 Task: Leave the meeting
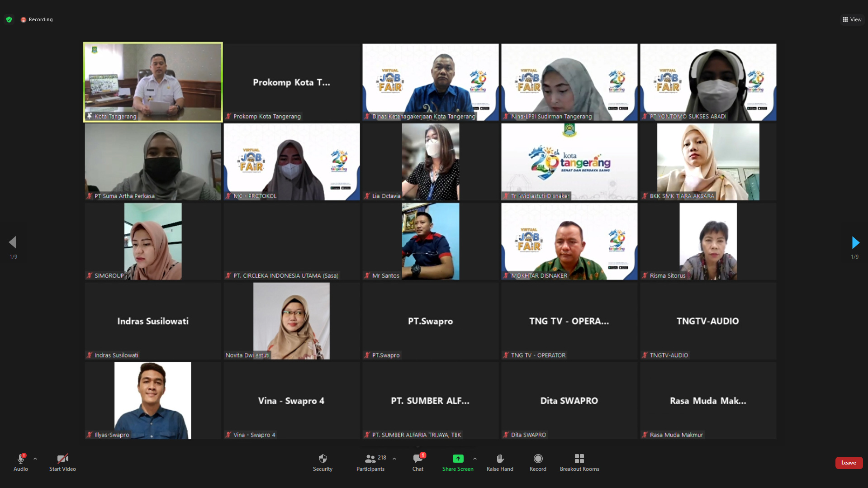[x=849, y=463]
